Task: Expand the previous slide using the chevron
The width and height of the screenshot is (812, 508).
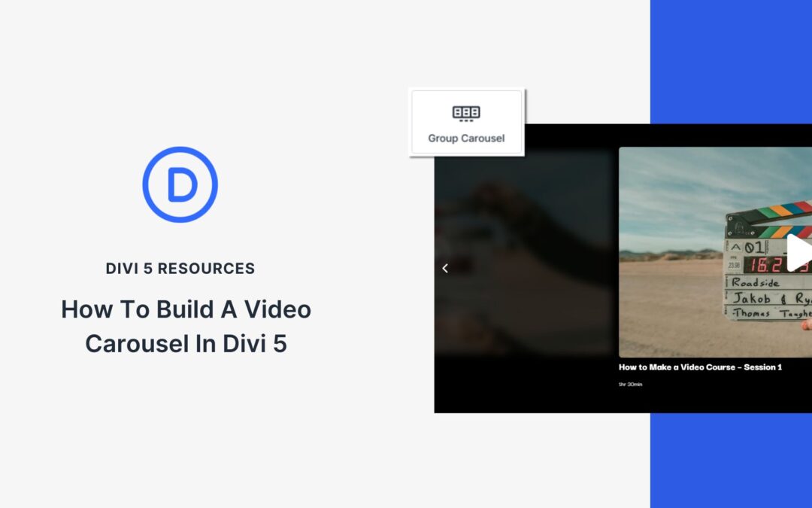Action: 444,268
